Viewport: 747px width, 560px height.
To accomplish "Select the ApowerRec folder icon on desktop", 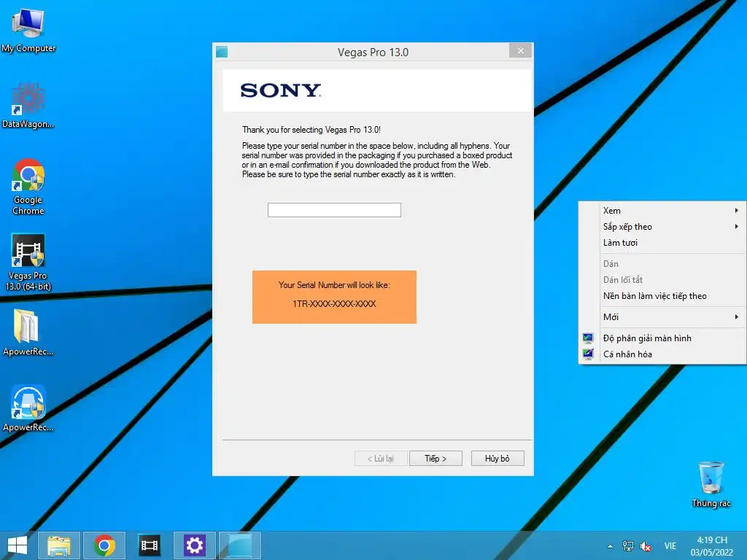I will [x=28, y=332].
